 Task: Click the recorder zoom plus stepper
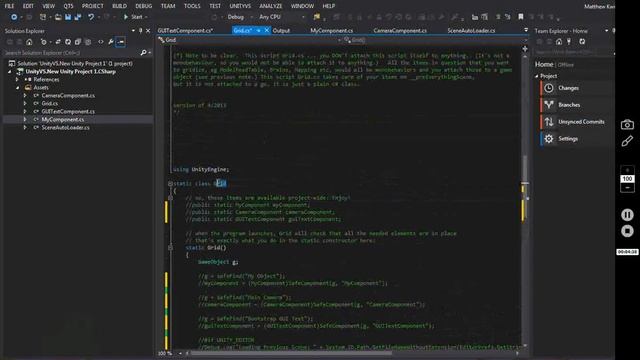[x=627, y=170]
